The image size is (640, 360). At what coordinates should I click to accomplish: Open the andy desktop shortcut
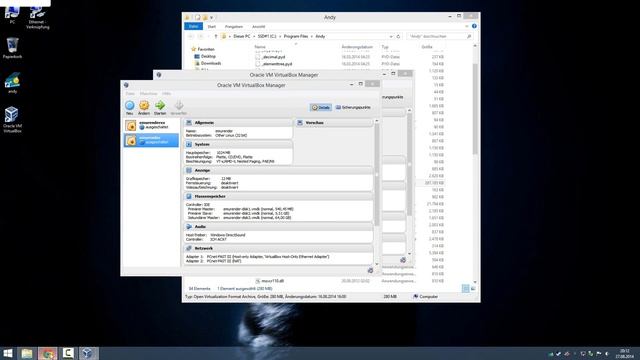pyautogui.click(x=12, y=82)
